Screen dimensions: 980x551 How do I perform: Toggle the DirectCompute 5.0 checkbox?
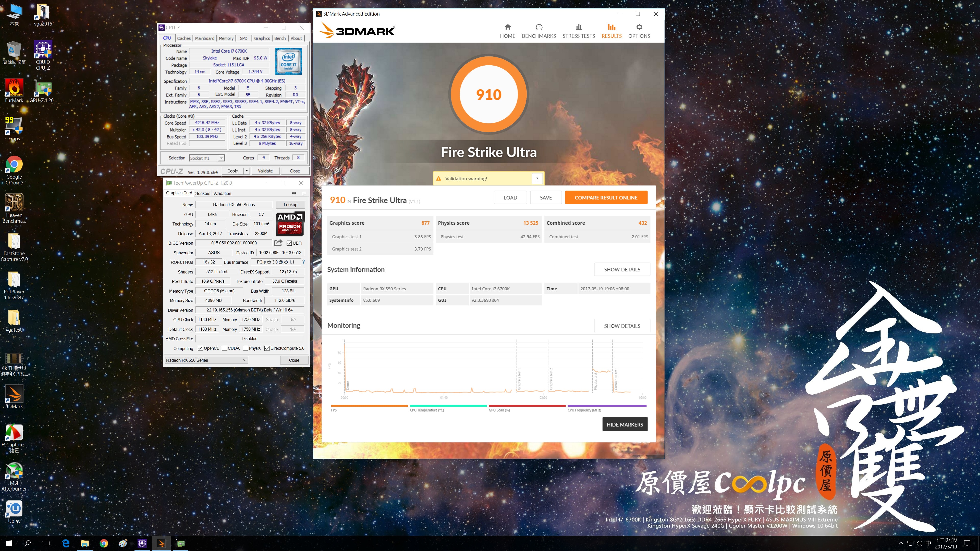point(267,348)
